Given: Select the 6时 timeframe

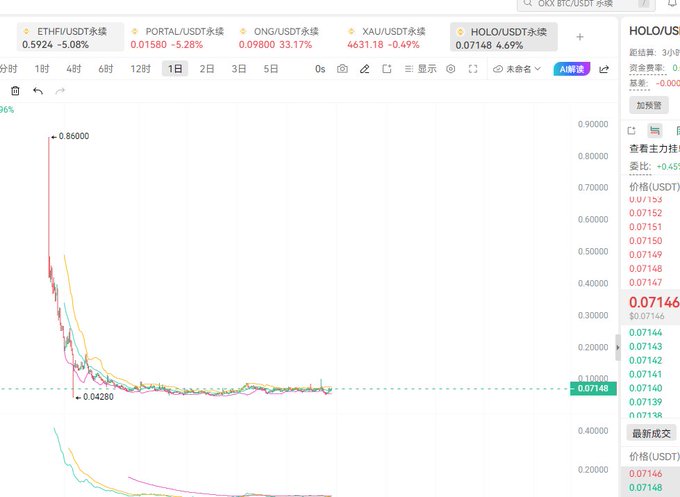Looking at the screenshot, I should [x=106, y=69].
